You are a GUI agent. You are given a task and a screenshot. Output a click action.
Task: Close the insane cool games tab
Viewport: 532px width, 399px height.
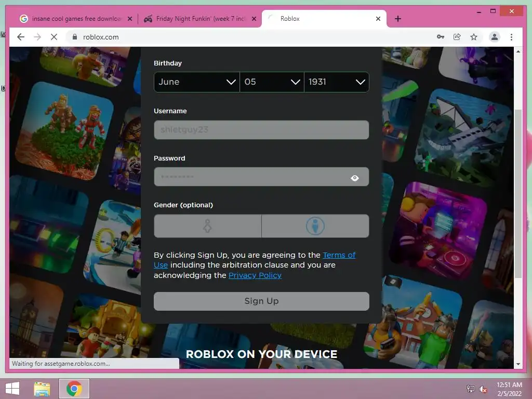[129, 19]
